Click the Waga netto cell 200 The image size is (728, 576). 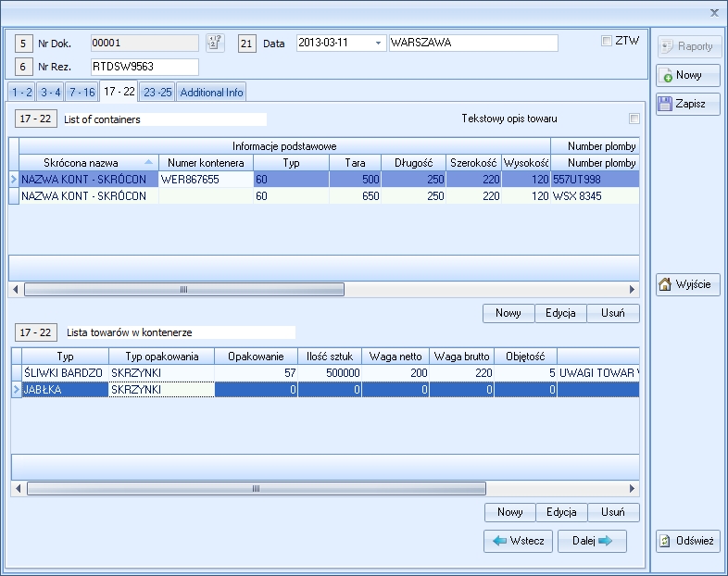pyautogui.click(x=395, y=372)
